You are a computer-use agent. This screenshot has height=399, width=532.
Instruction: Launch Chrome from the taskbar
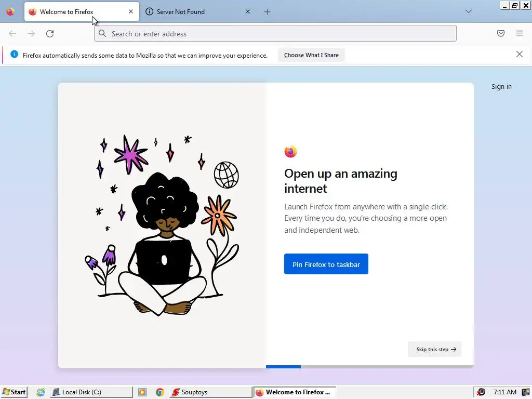(x=160, y=392)
